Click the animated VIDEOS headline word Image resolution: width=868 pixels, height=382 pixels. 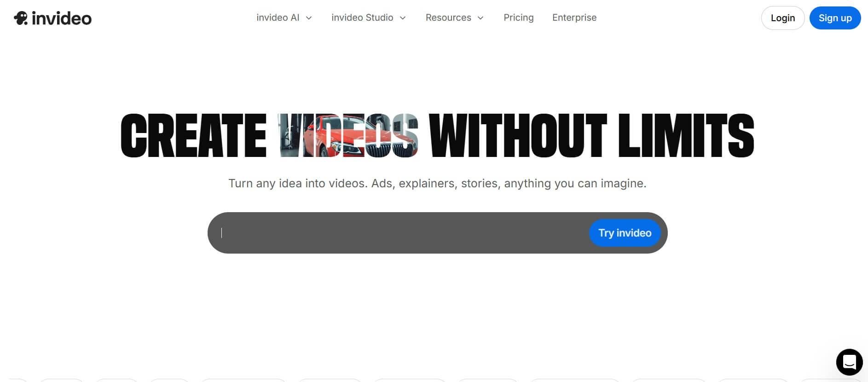pyautogui.click(x=348, y=135)
